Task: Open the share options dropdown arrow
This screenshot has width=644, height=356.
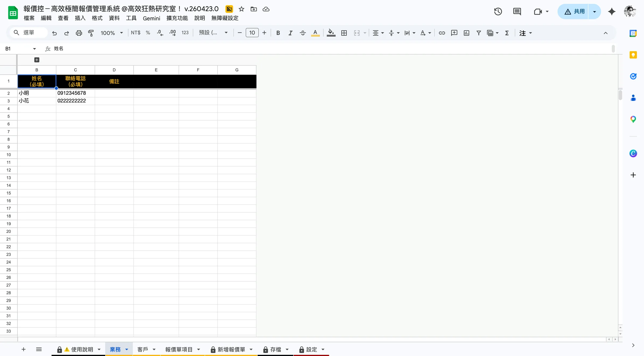Action: (594, 12)
